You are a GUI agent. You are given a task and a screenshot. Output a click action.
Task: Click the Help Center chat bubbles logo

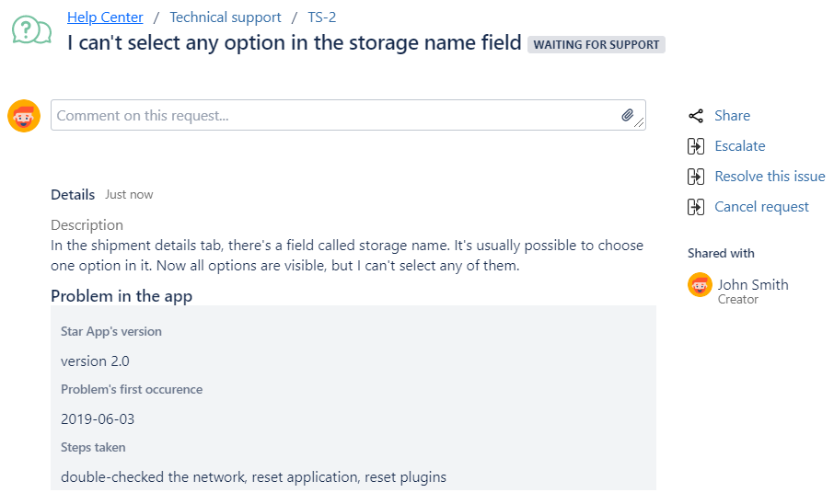(x=31, y=29)
